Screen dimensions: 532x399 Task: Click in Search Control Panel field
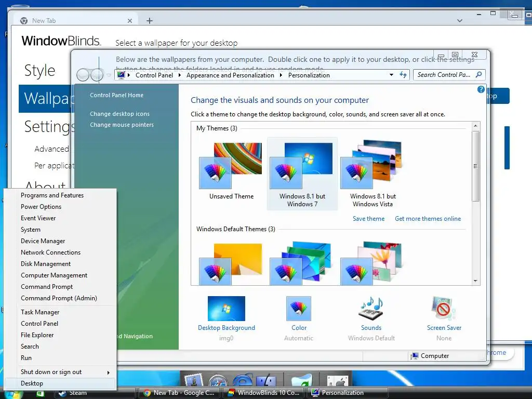point(444,75)
